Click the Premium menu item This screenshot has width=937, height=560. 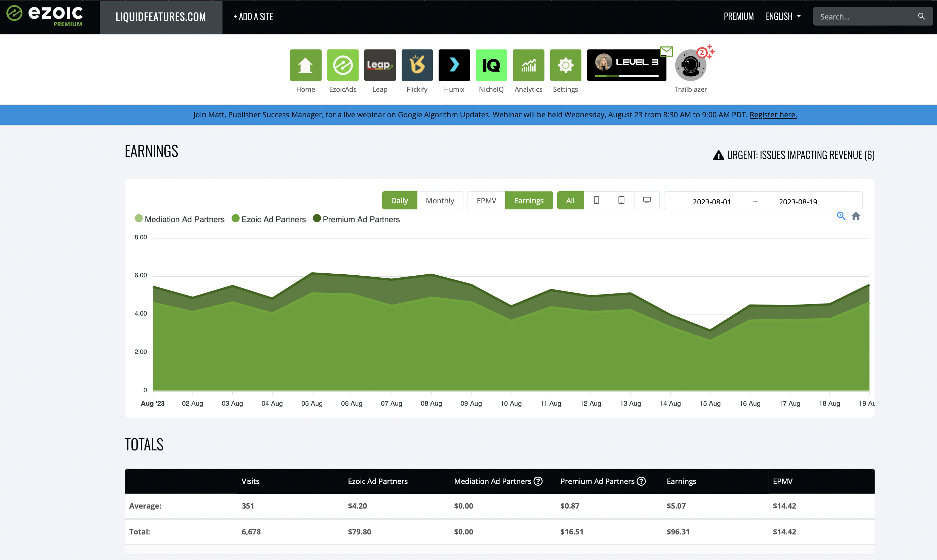click(x=739, y=16)
